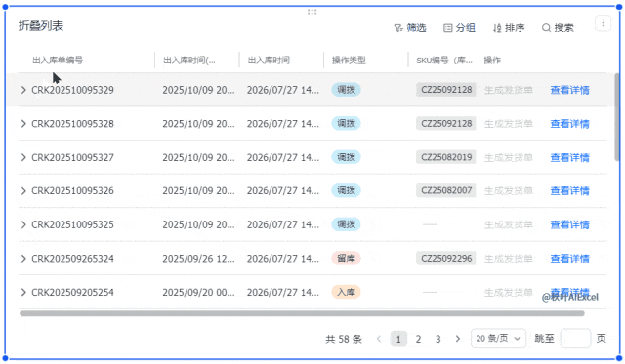Go to page 3
The width and height of the screenshot is (625, 364).
[x=438, y=339]
